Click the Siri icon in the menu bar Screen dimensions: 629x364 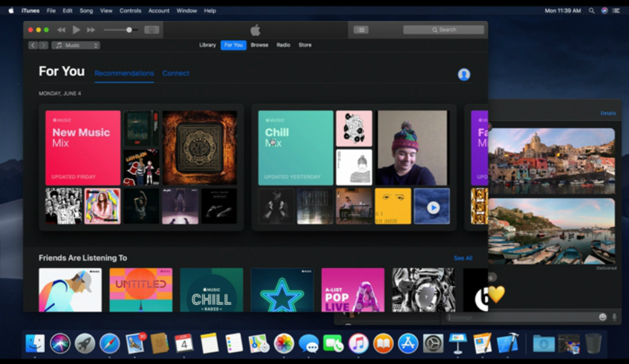coord(605,11)
